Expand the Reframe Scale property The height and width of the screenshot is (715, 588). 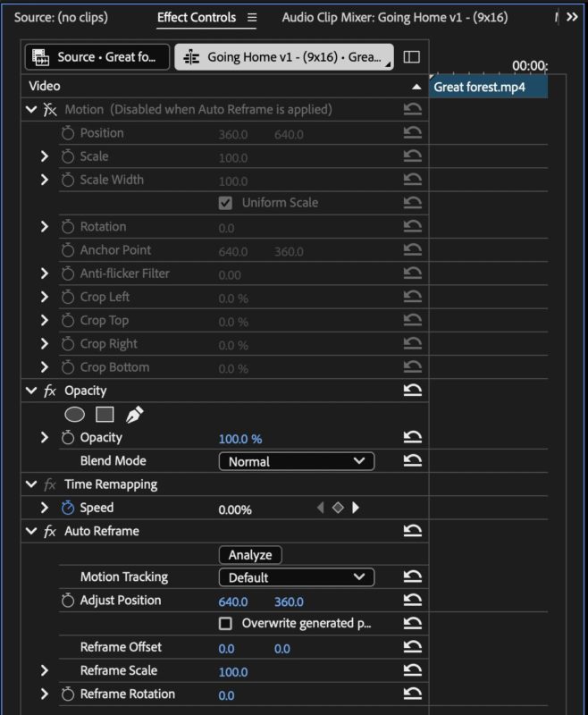click(x=44, y=670)
